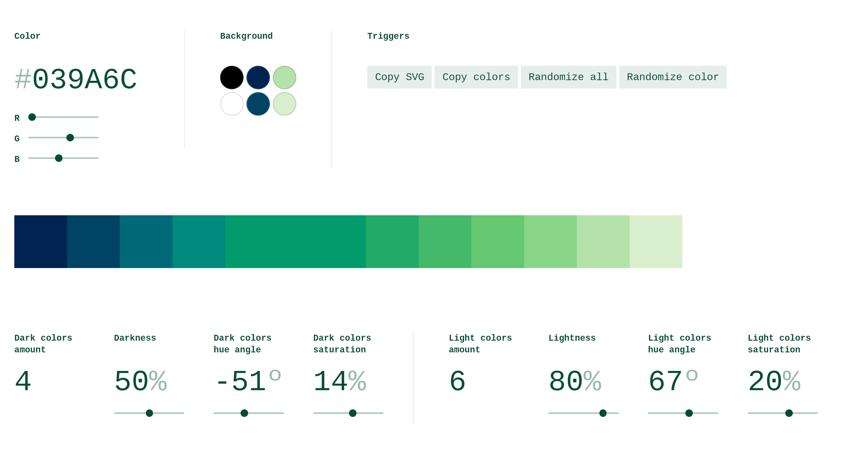Click the Copy colors button
868x468 pixels.
coord(476,77)
